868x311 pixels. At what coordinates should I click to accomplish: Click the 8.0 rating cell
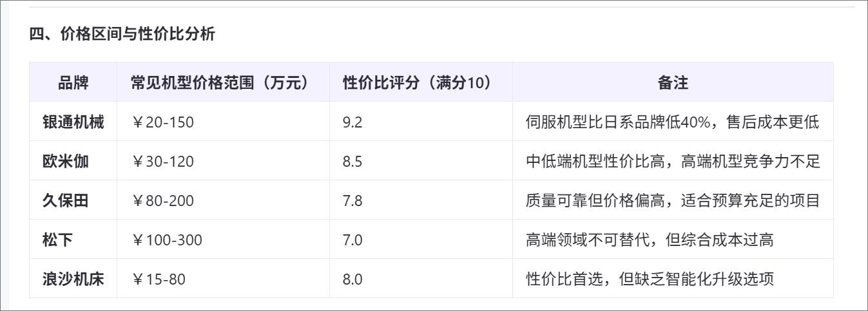352,279
